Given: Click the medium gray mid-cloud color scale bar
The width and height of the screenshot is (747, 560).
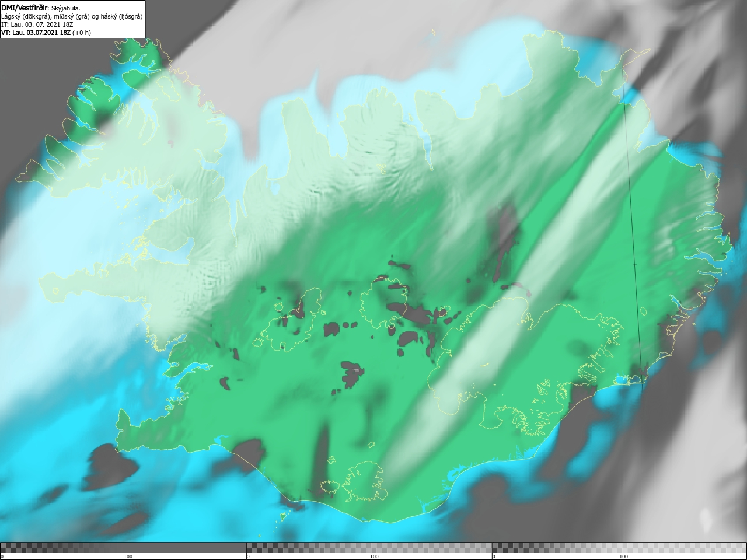Looking at the screenshot, I should pyautogui.click(x=369, y=547).
